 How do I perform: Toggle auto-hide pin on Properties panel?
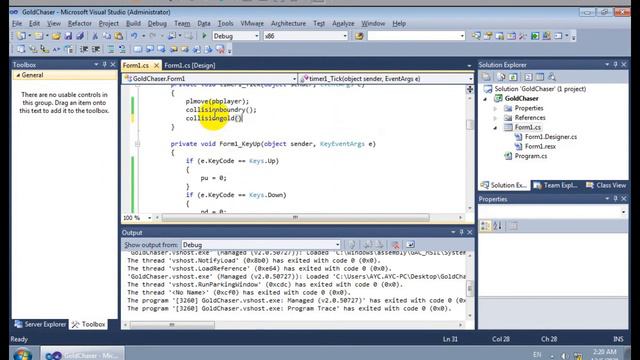pyautogui.click(x=616, y=199)
